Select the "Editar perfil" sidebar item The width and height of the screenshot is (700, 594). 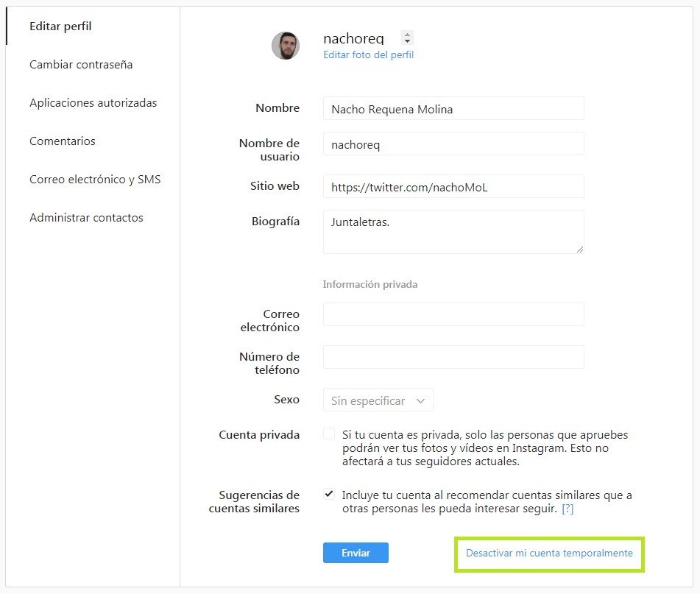pyautogui.click(x=60, y=26)
